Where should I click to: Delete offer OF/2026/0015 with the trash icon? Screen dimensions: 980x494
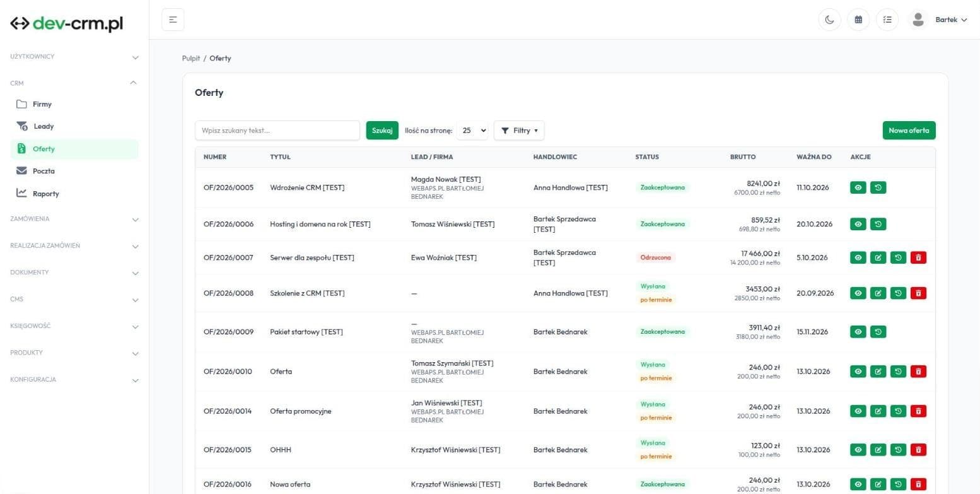(x=918, y=450)
